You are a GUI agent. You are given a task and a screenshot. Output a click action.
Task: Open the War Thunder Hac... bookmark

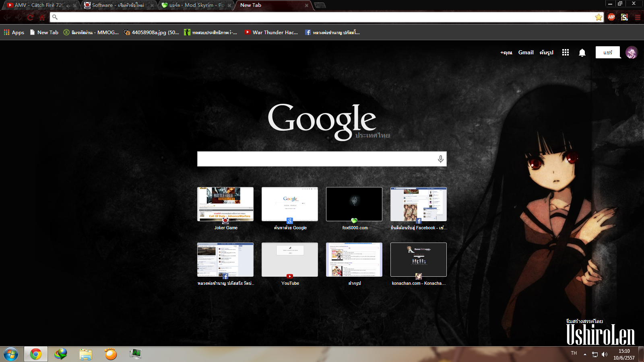[x=271, y=33]
